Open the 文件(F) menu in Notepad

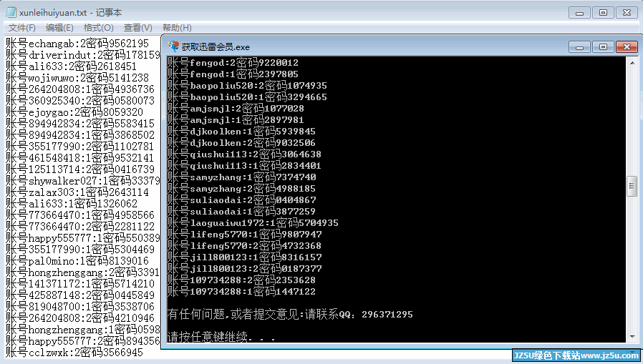22,28
